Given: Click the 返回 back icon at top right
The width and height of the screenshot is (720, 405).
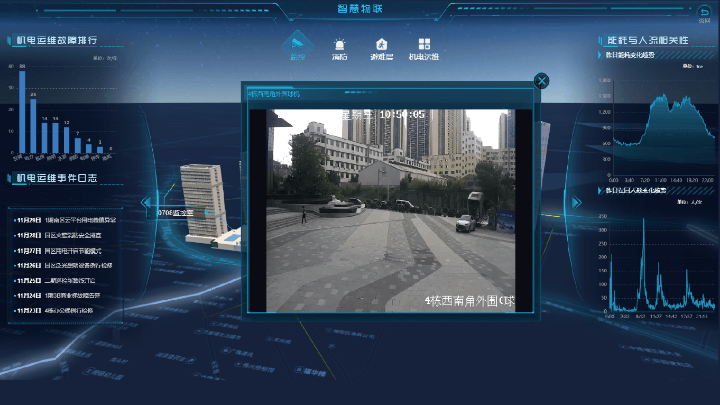Looking at the screenshot, I should click(704, 13).
